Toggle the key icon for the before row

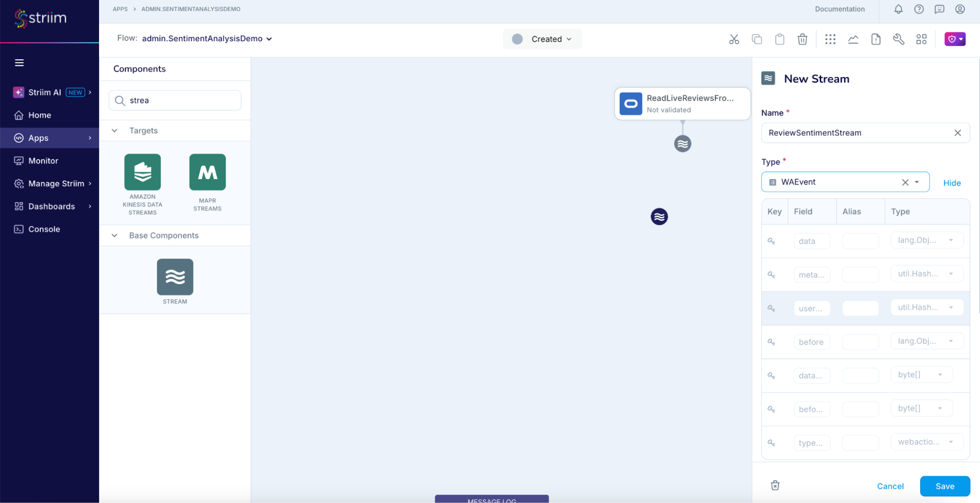(771, 342)
